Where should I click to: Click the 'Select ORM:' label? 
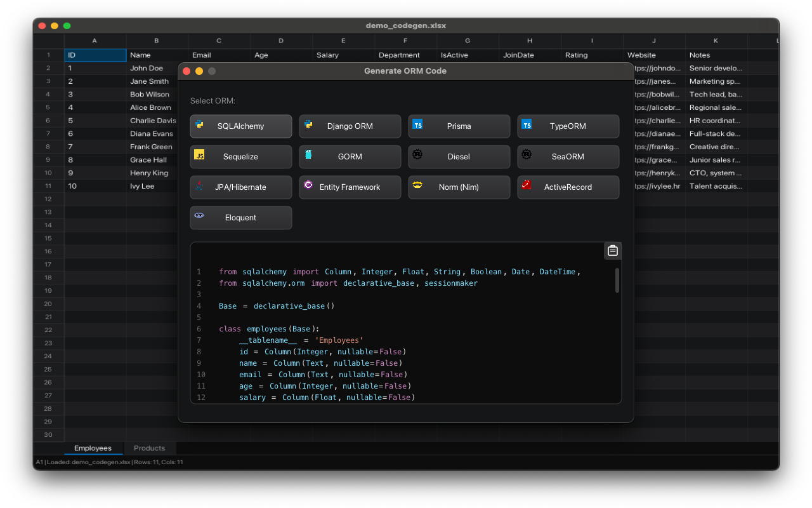[x=213, y=101]
